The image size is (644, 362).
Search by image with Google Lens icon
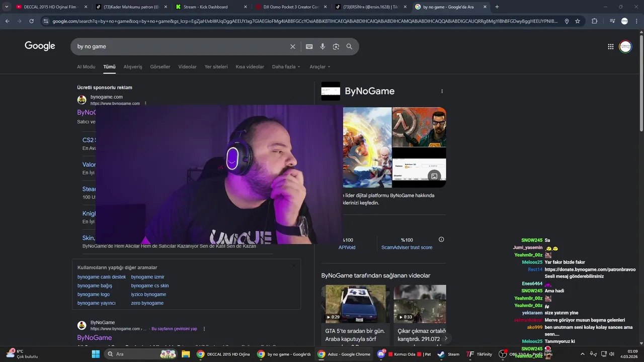336,46
